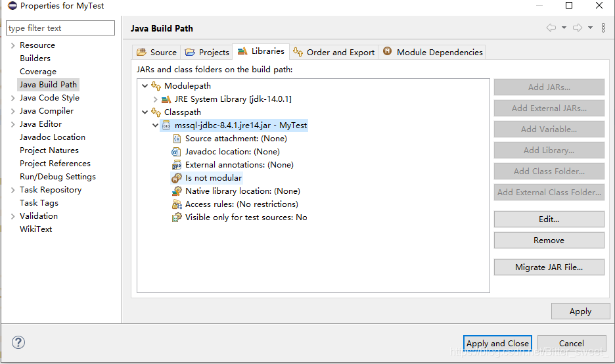The width and height of the screenshot is (615, 364).
Task: Open the three-dot view menu icon
Action: tap(603, 28)
